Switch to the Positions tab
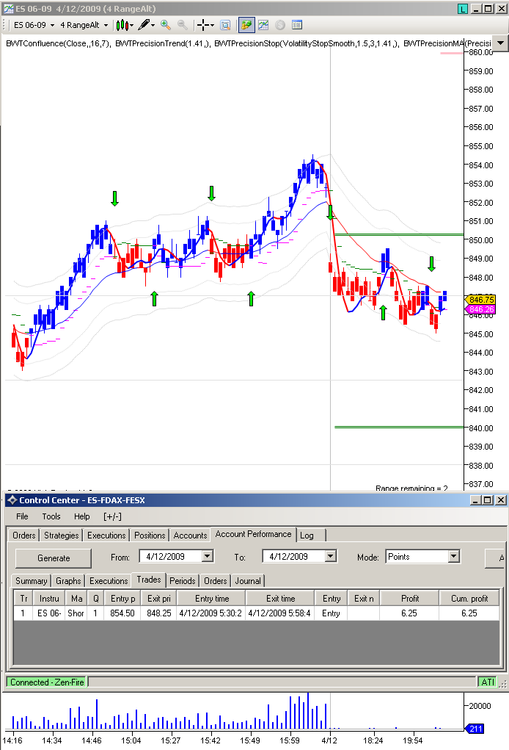 (150, 535)
